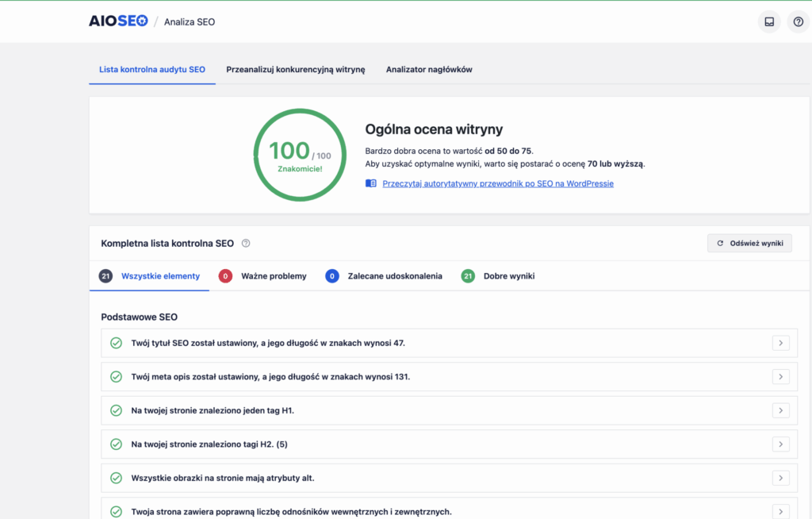Image resolution: width=812 pixels, height=519 pixels.
Task: Open the notifications inbox icon
Action: tap(768, 21)
